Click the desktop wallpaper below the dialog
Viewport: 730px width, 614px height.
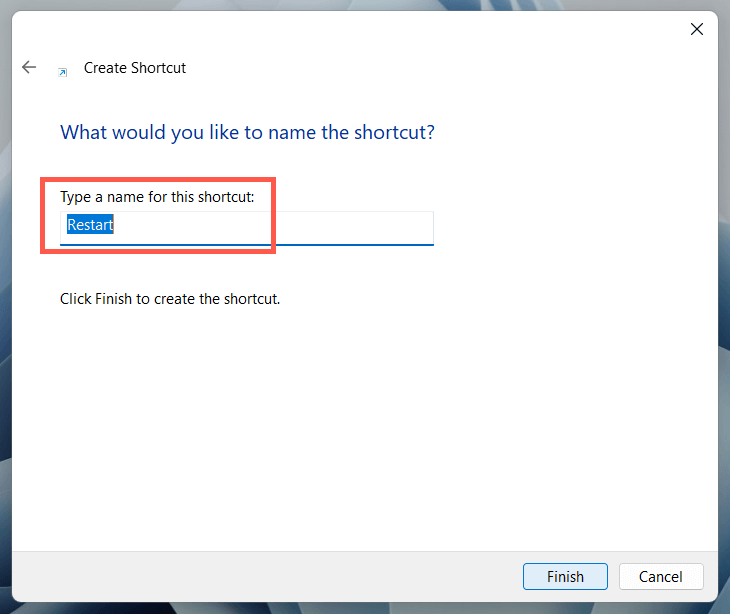(x=360, y=608)
